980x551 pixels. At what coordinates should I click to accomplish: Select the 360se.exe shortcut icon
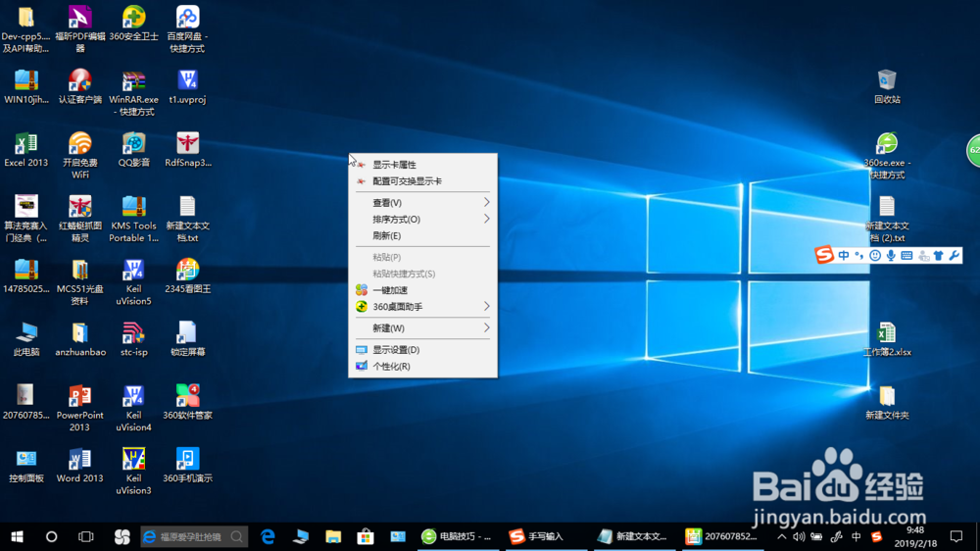click(887, 155)
